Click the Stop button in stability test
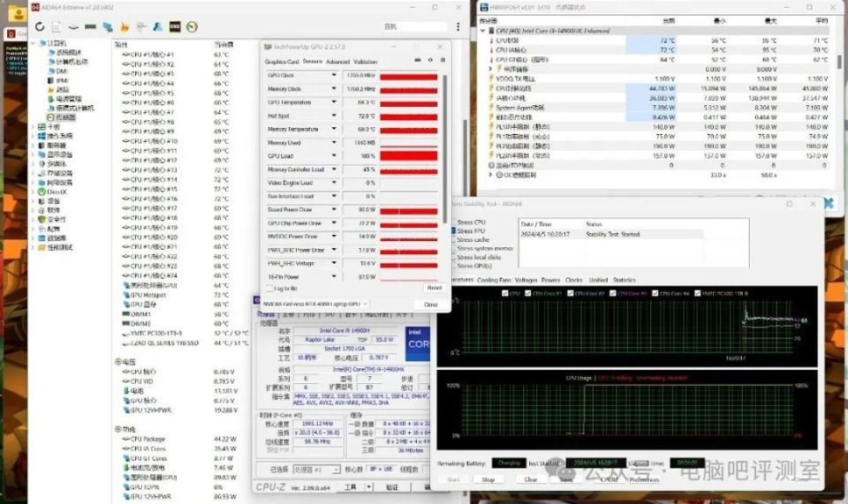The width and height of the screenshot is (848, 504). point(488,479)
